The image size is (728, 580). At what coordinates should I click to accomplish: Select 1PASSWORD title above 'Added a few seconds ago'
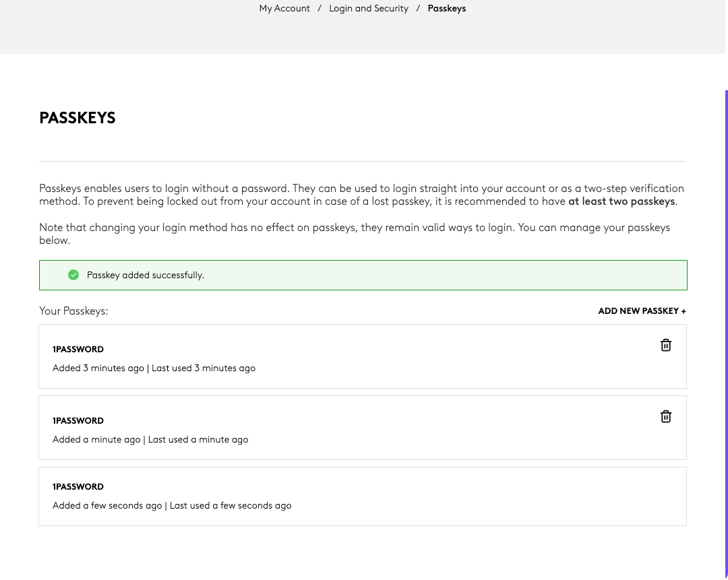pos(78,487)
